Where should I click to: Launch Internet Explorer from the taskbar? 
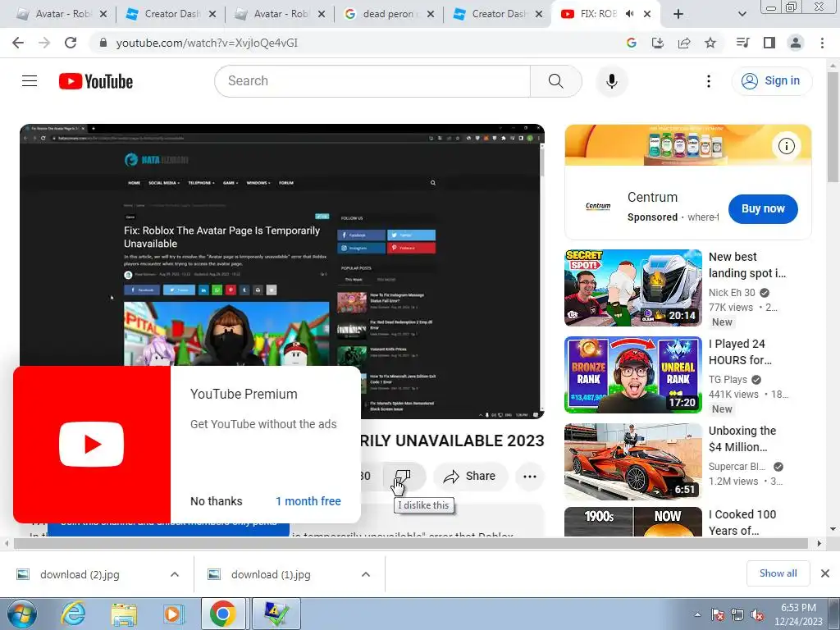point(73,614)
